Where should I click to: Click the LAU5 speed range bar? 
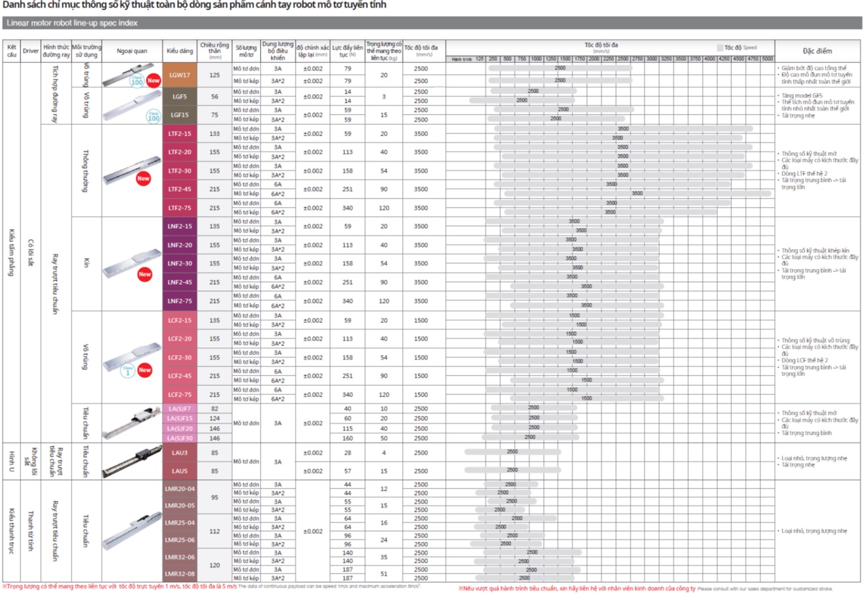[512, 470]
